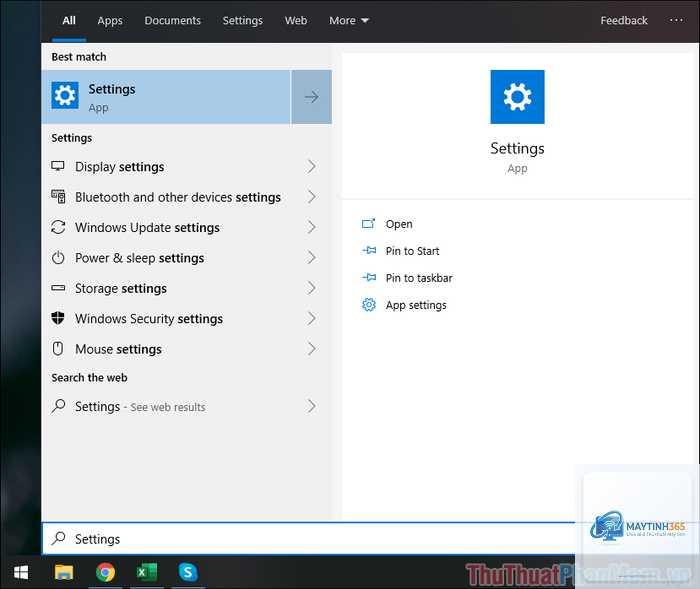700x589 pixels.
Task: Switch to the Documents search tab
Action: (x=172, y=21)
